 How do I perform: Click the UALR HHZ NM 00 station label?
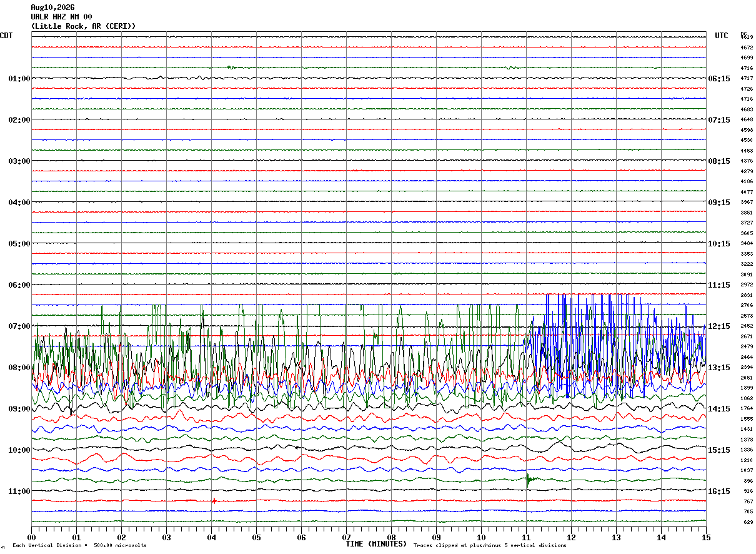(x=61, y=17)
